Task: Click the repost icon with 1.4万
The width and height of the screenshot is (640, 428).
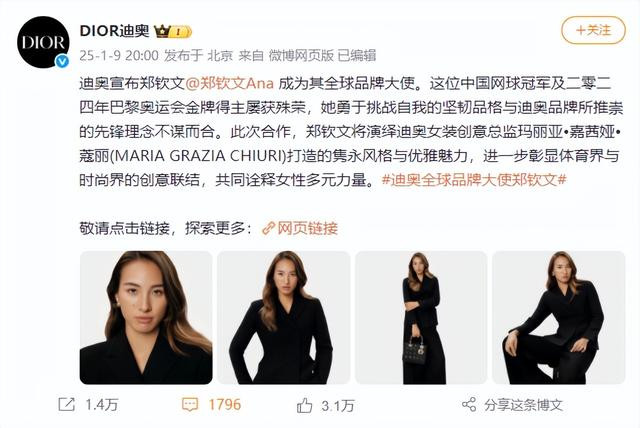Action: click(67, 404)
